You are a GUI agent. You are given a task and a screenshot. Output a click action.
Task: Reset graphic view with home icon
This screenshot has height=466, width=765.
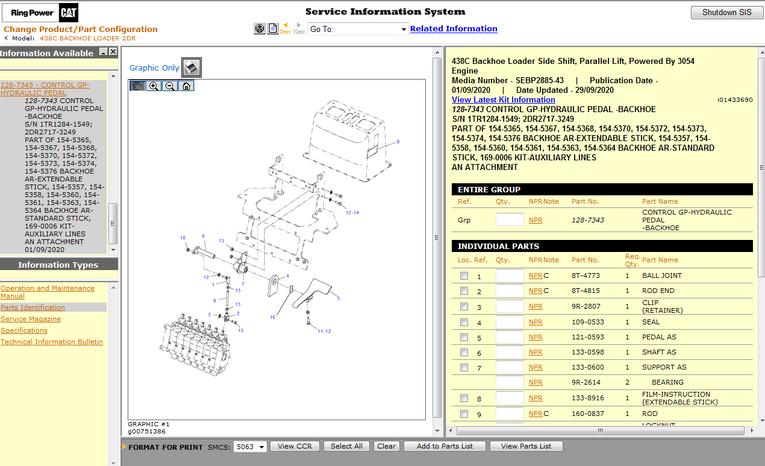187,86
